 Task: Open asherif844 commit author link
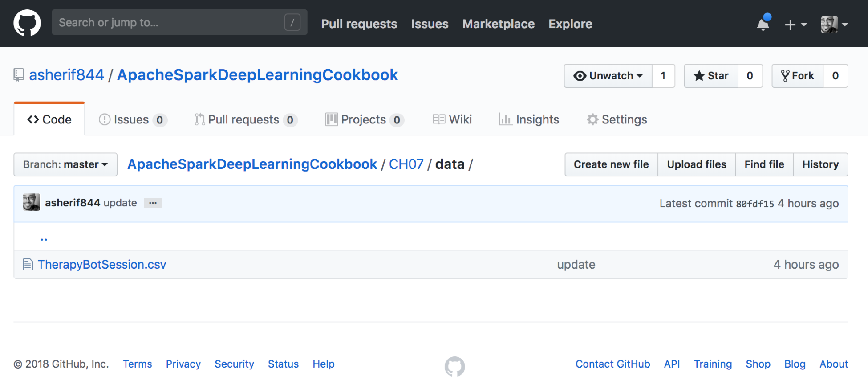click(73, 203)
